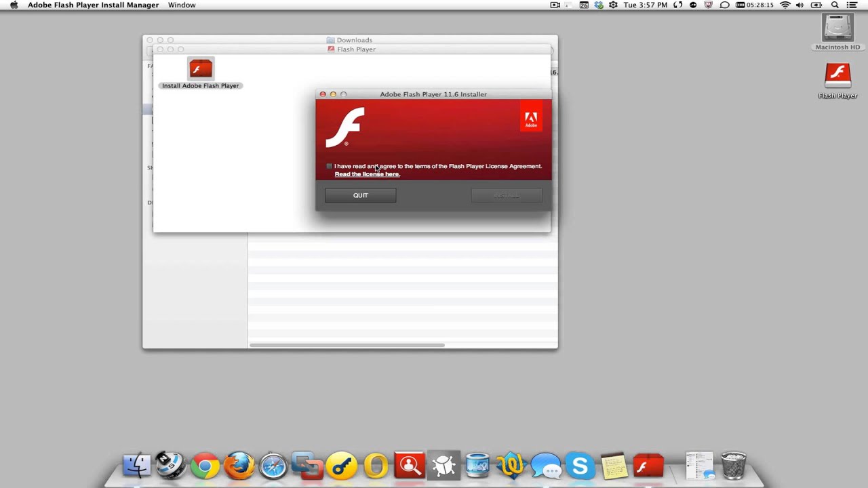The height and width of the screenshot is (488, 868).
Task: Click the volume icon in menu bar
Action: pyautogui.click(x=800, y=5)
